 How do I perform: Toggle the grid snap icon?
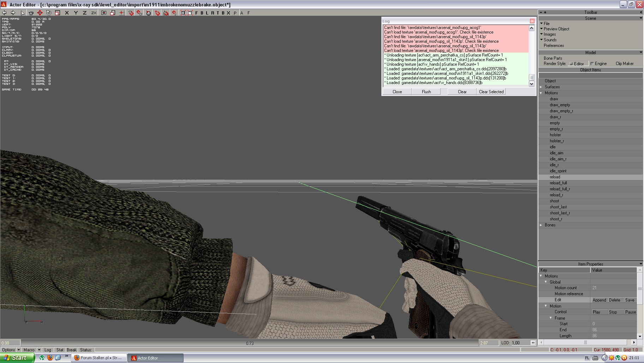click(121, 13)
